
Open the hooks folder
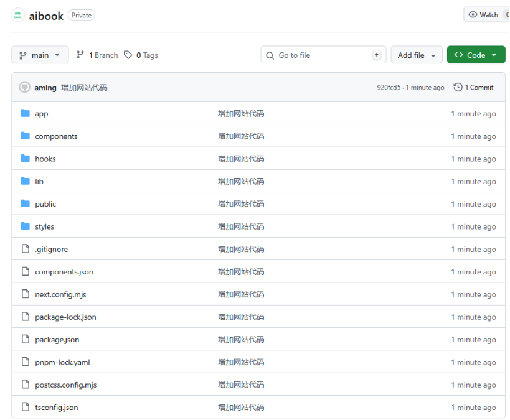[x=45, y=159]
